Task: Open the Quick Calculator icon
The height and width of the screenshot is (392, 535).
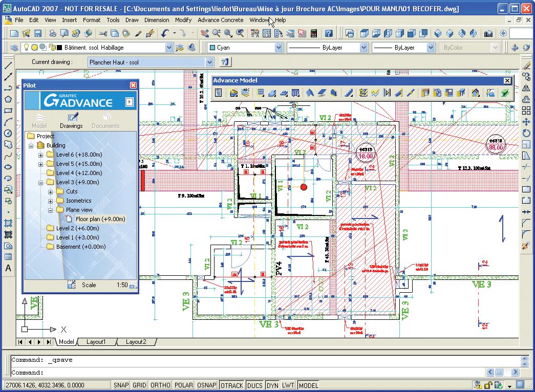Action: (313, 33)
